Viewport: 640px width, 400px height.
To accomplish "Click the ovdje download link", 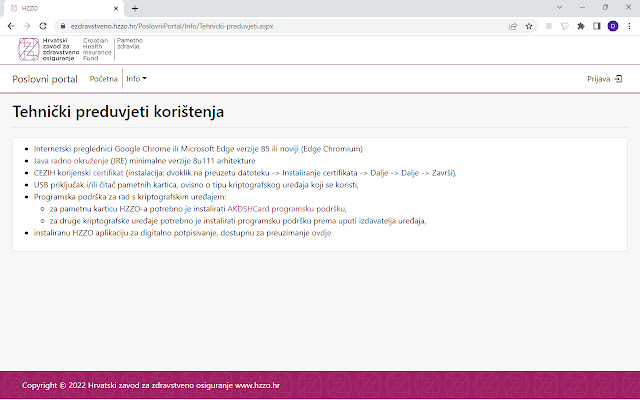I will click(321, 233).
